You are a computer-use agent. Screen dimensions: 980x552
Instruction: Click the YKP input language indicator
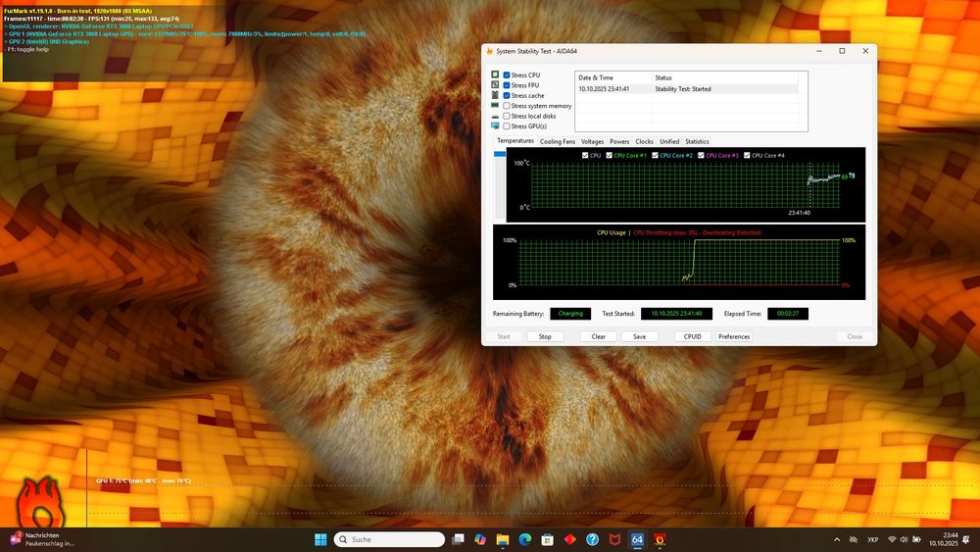[x=873, y=539]
